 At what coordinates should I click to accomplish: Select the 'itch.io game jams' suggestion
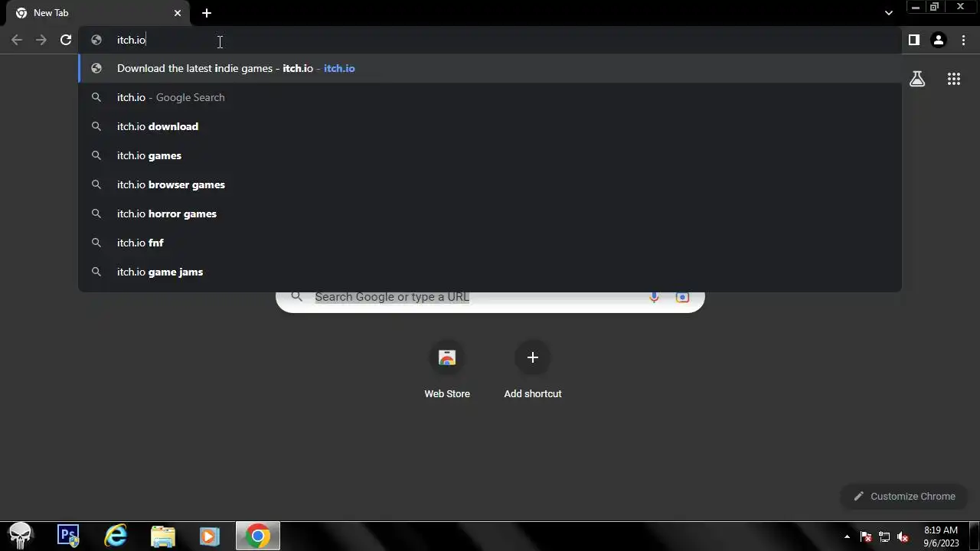[490, 272]
